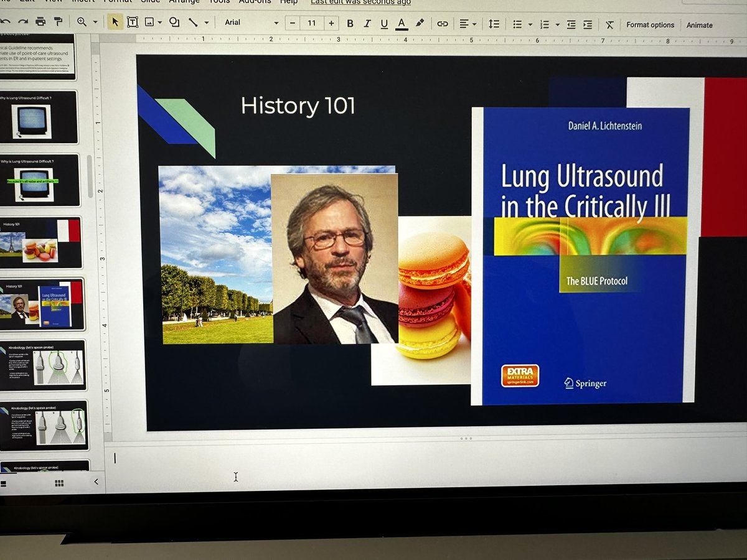Print the presentation with the printer icon
The height and width of the screenshot is (560, 747).
(40, 22)
